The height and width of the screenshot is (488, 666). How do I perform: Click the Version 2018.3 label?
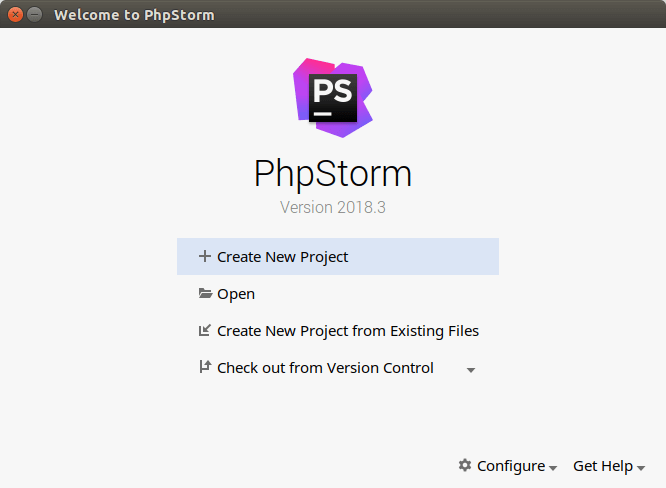(333, 208)
